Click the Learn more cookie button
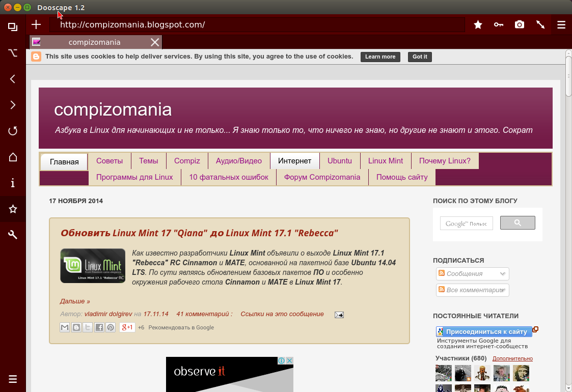 (x=380, y=57)
